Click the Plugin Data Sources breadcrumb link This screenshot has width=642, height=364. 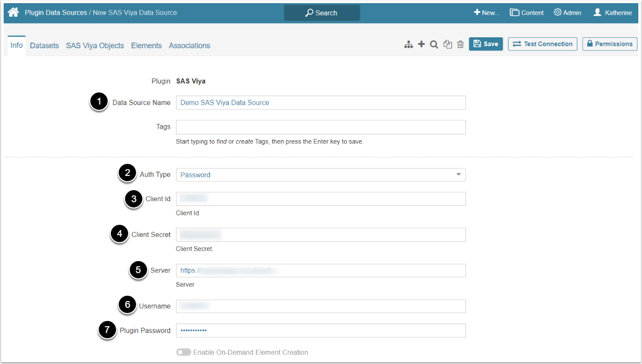coord(56,13)
